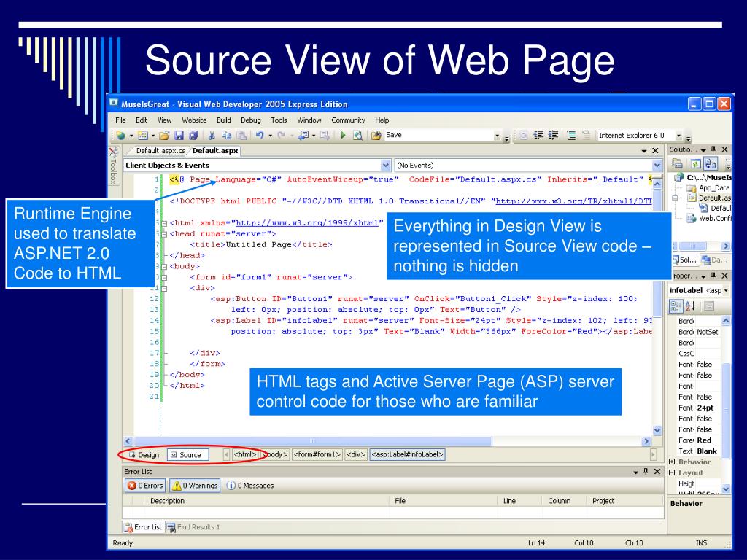Viewport: 747px width, 560px height.
Task: Select the <form#form1> tag navigator button
Action: [x=317, y=455]
